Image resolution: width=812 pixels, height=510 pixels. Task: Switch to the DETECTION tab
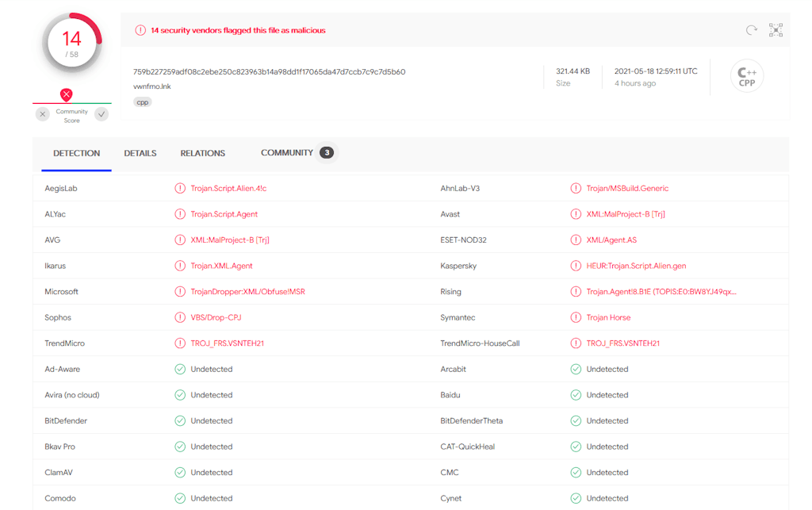(77, 153)
